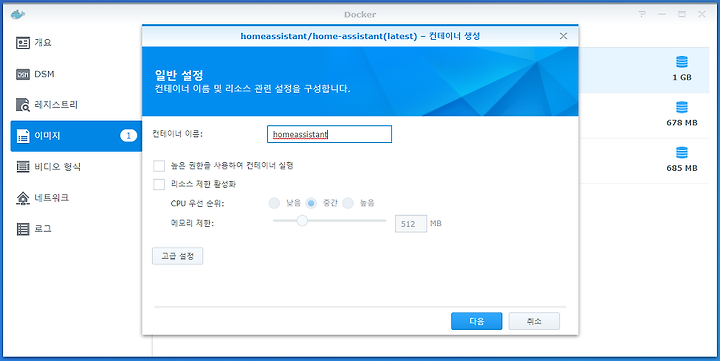Click the 512 MB memory input box
The width and height of the screenshot is (720, 361).
(411, 224)
